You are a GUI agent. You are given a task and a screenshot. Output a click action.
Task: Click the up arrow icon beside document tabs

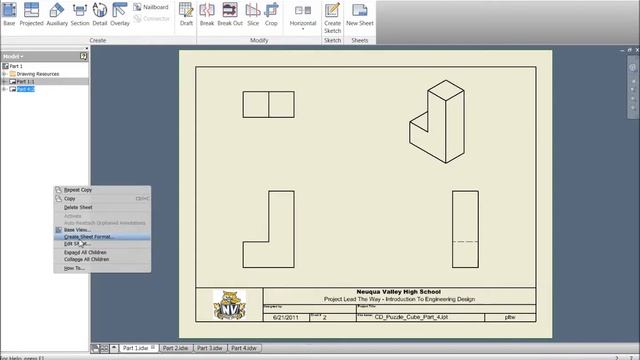tap(114, 348)
